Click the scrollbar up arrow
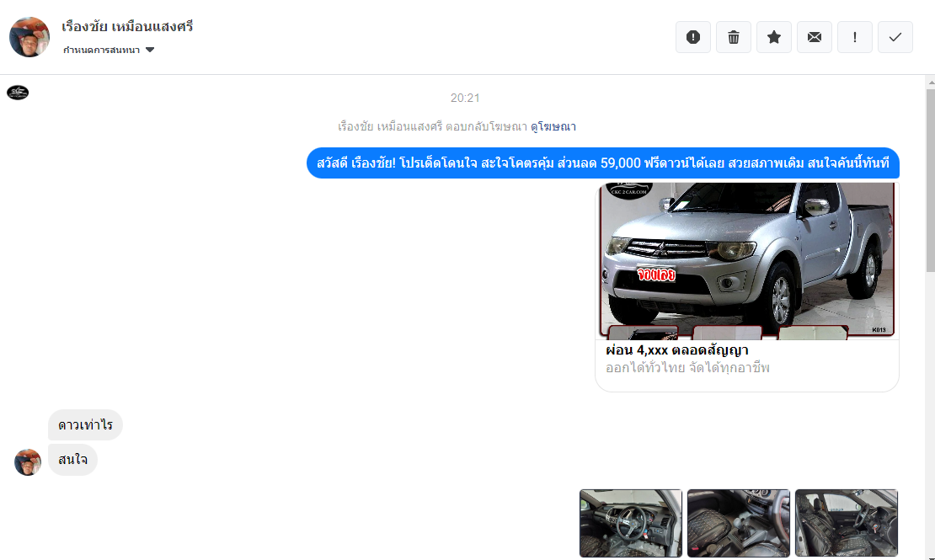935x560 pixels. 930,82
